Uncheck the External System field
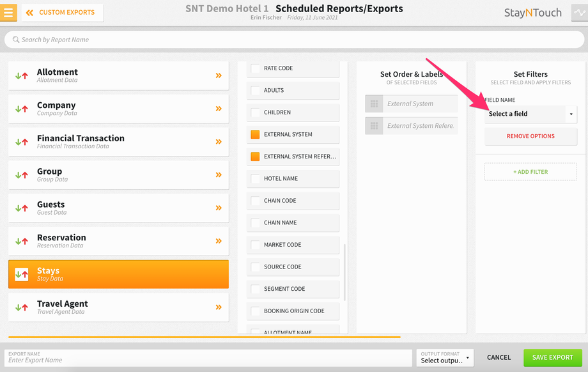This screenshot has width=588, height=372. 255,134
